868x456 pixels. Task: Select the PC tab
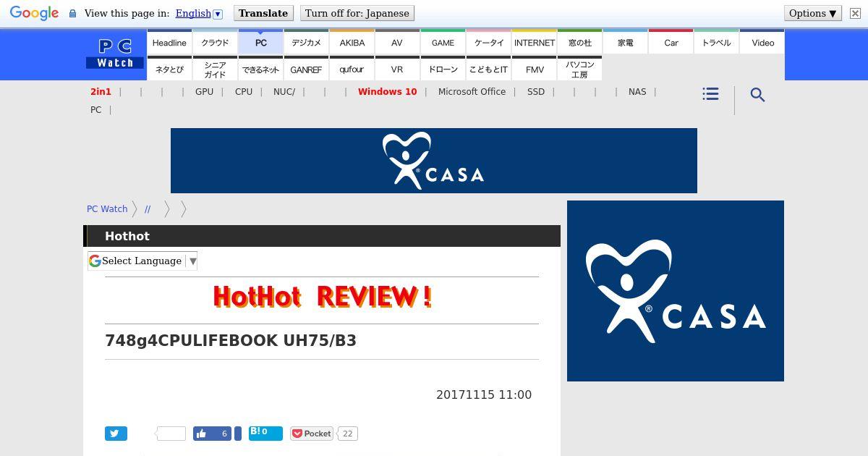260,42
